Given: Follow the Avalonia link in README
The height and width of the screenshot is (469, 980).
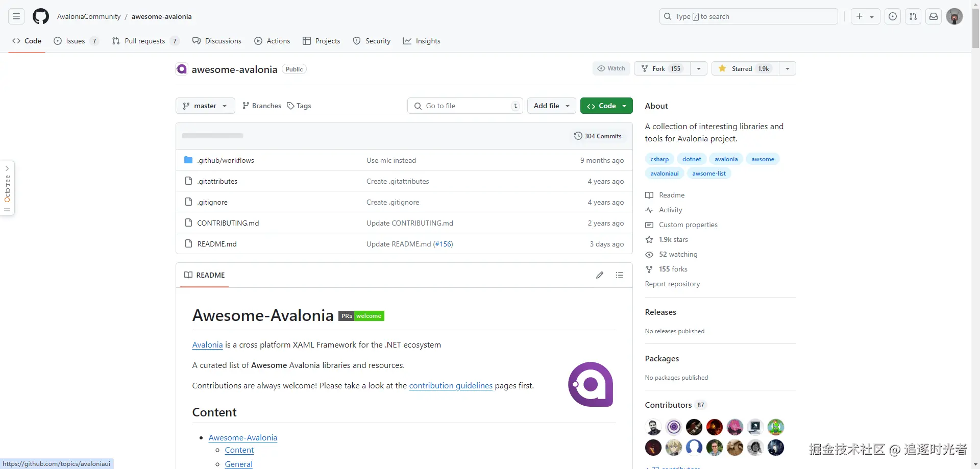Looking at the screenshot, I should click(207, 344).
